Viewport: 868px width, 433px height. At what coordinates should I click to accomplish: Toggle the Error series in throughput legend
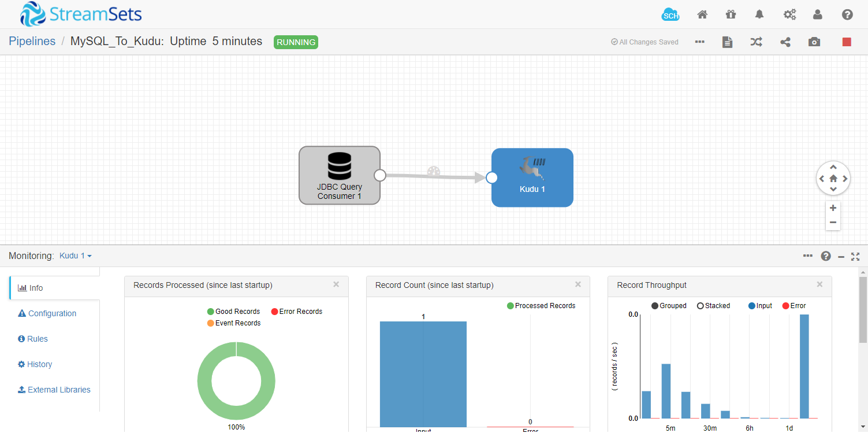click(794, 306)
